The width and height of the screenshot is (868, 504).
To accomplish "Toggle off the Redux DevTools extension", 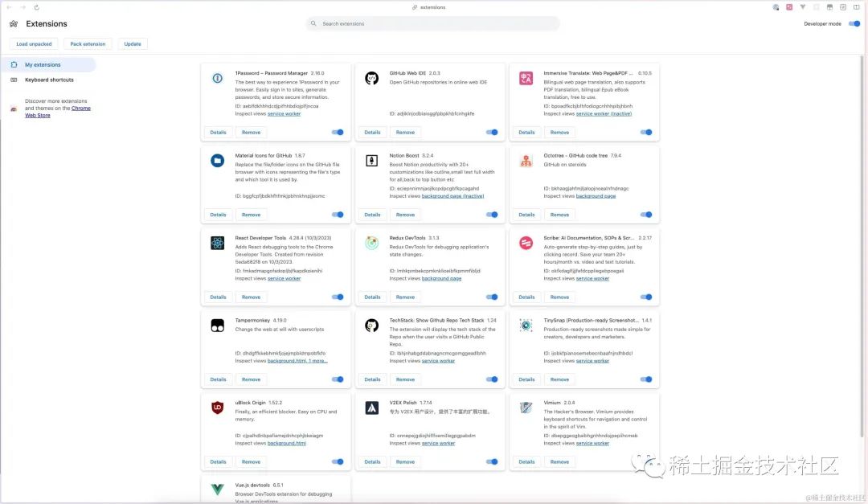I will pos(492,297).
